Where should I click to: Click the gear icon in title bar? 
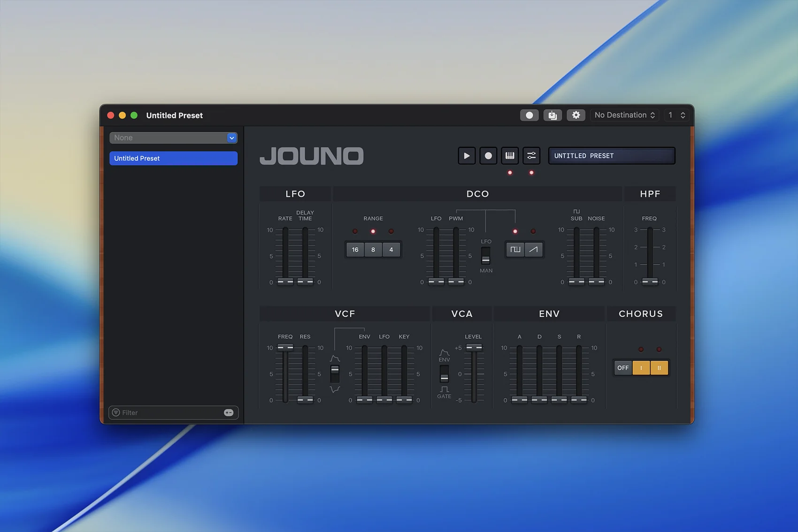click(576, 115)
